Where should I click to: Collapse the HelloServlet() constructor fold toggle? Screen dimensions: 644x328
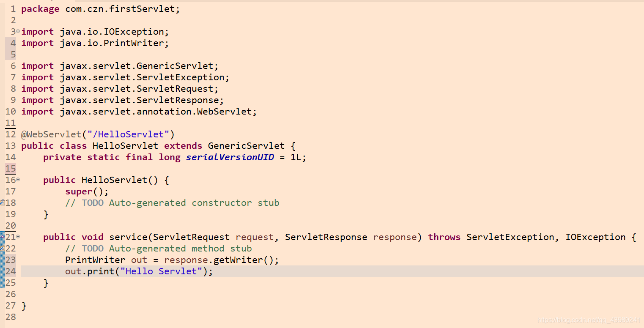tap(18, 179)
